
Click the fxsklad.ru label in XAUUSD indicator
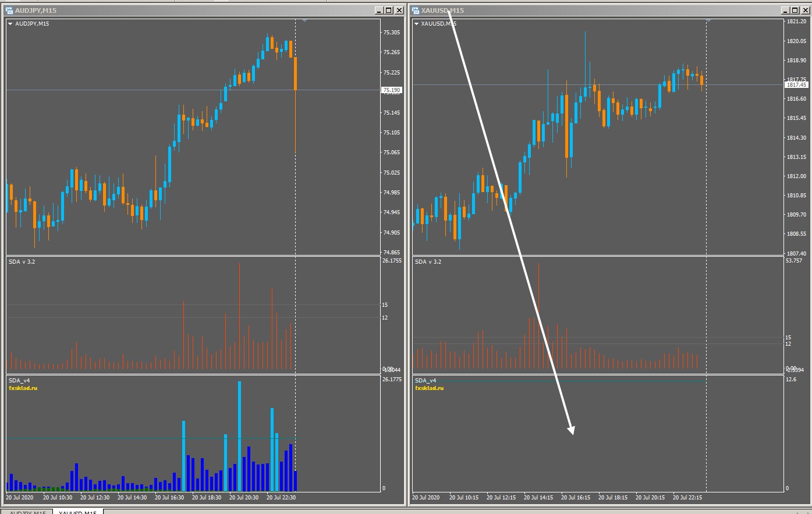click(x=430, y=388)
